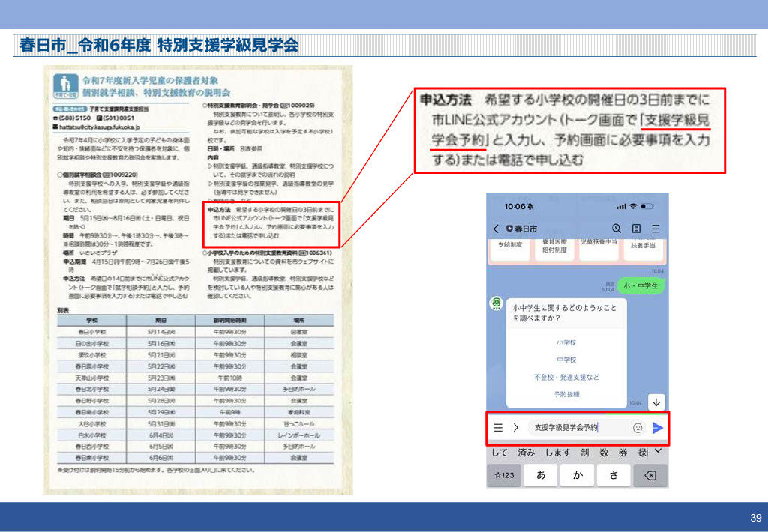Viewport: 768px width, 532px height.
Task: Send the message with the blue arrow
Action: pyautogui.click(x=657, y=429)
